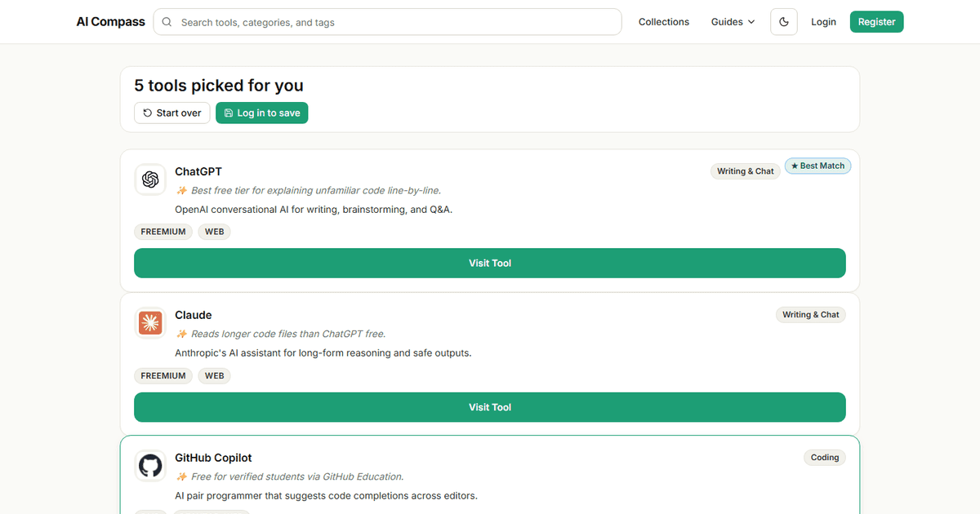Click the sparkle icon on ChatGPT card
The width and height of the screenshot is (980, 514).
(x=181, y=190)
